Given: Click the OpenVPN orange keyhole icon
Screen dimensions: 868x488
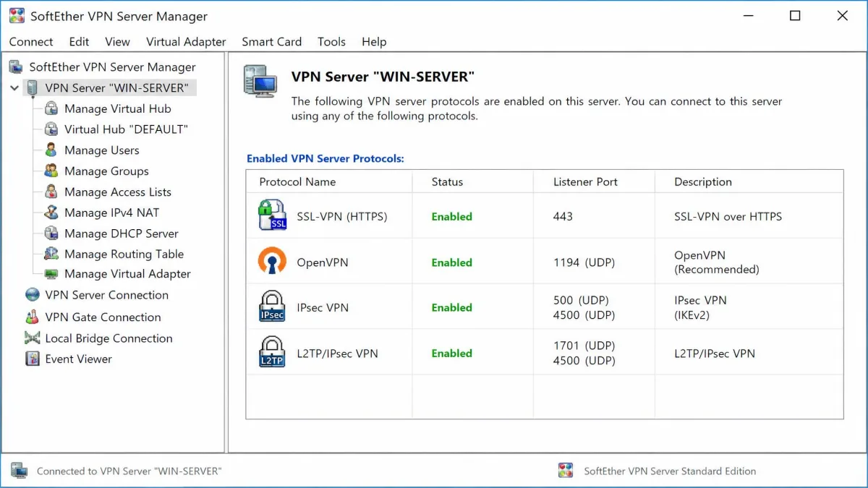Looking at the screenshot, I should (x=273, y=260).
